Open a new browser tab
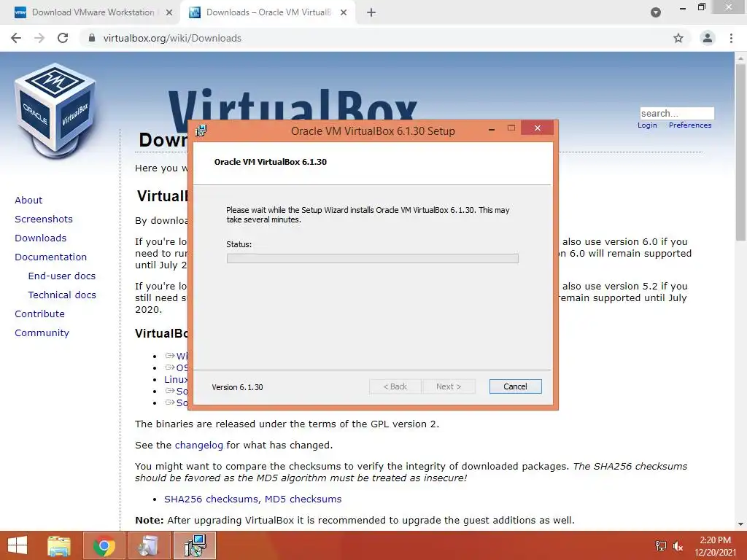This screenshot has width=747, height=560. pyautogui.click(x=371, y=13)
